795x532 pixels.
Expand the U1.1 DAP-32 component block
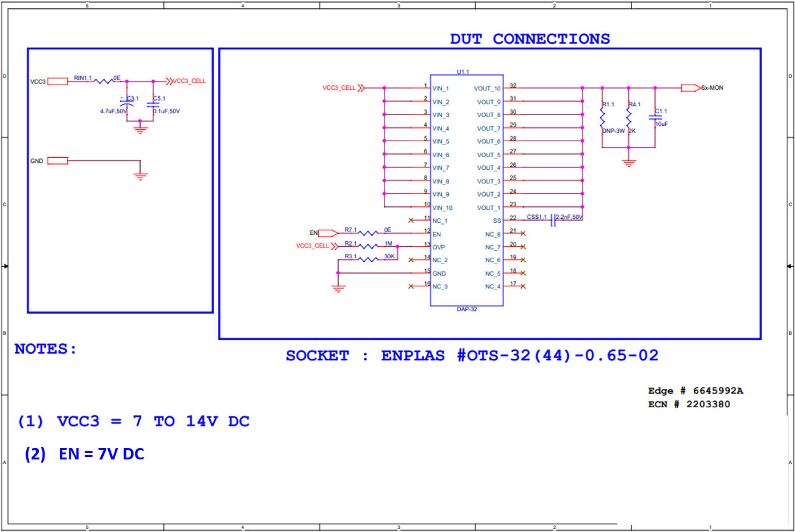(468, 191)
